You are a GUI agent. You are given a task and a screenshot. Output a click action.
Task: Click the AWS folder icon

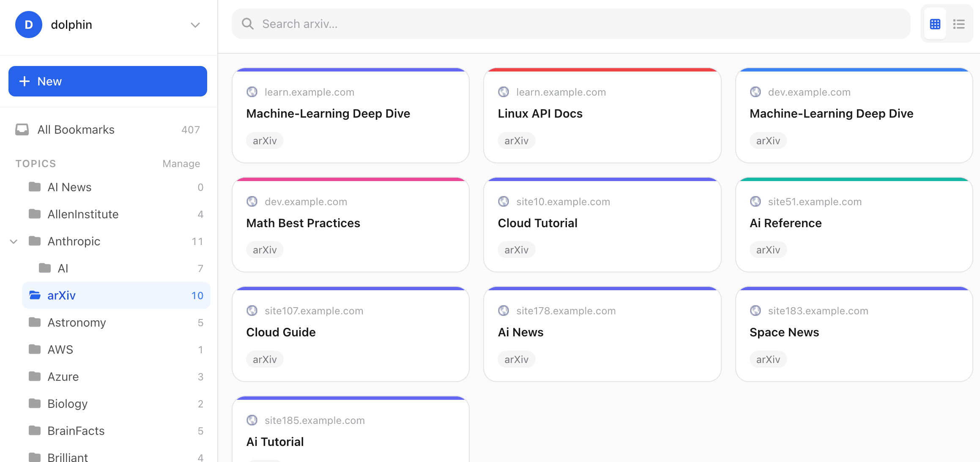click(35, 349)
